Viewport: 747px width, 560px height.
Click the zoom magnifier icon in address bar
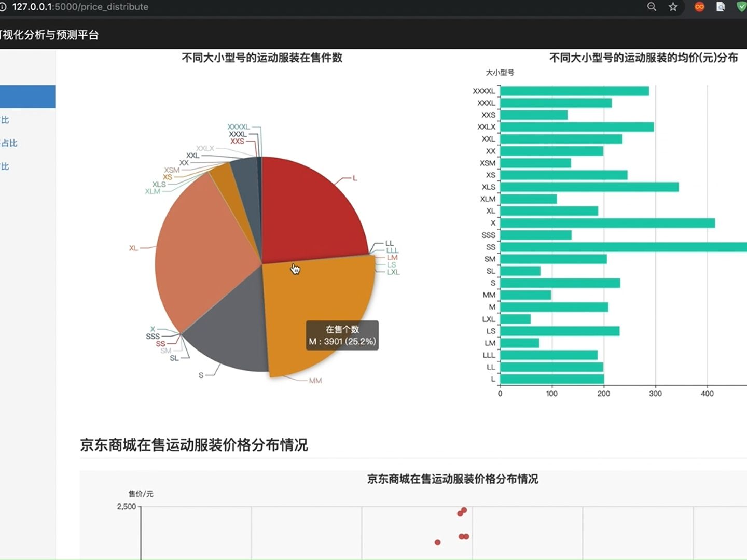coord(652,7)
